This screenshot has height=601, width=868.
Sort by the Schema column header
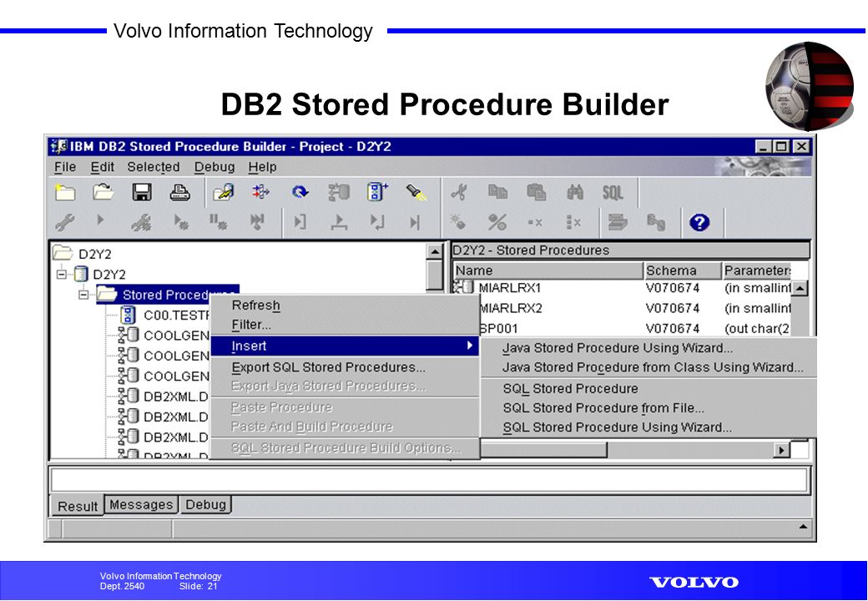tap(682, 270)
